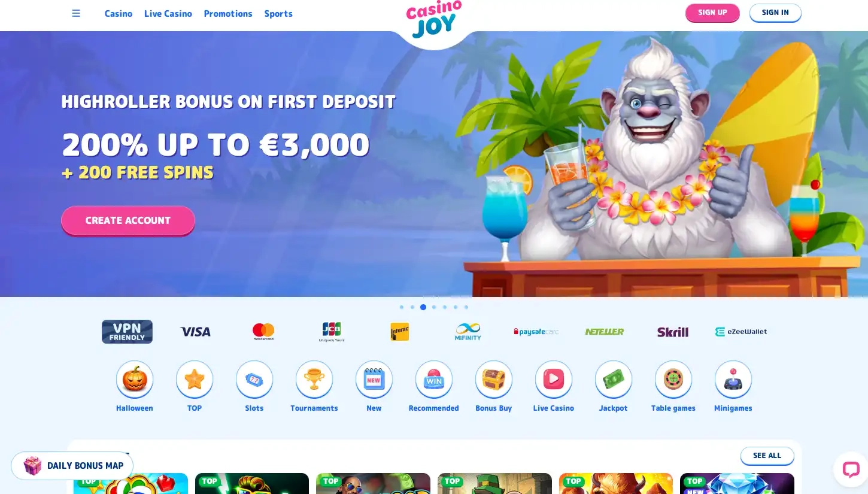Open the Bonus Buy treasure chest icon
The image size is (868, 494).
pyautogui.click(x=494, y=380)
